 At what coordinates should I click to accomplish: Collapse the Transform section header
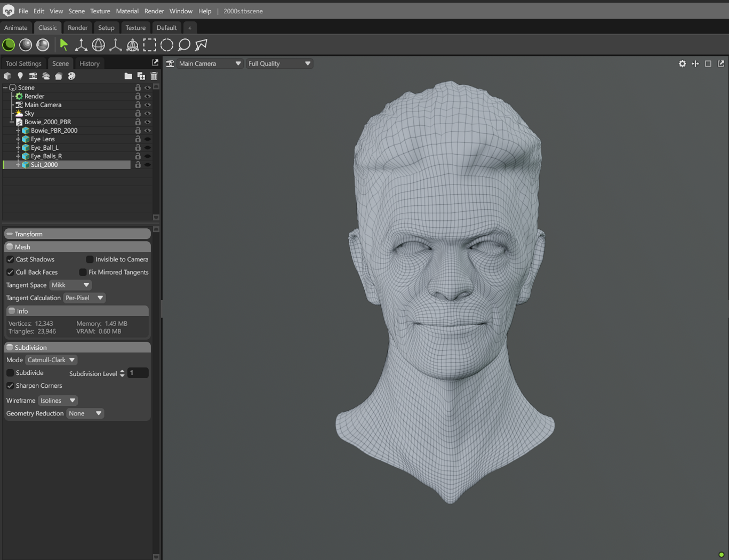(x=77, y=234)
